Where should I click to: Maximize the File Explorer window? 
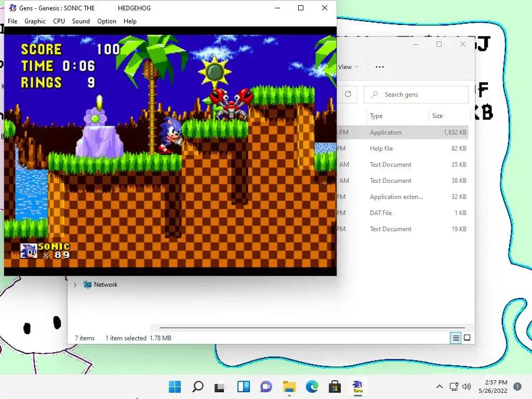(x=438, y=44)
